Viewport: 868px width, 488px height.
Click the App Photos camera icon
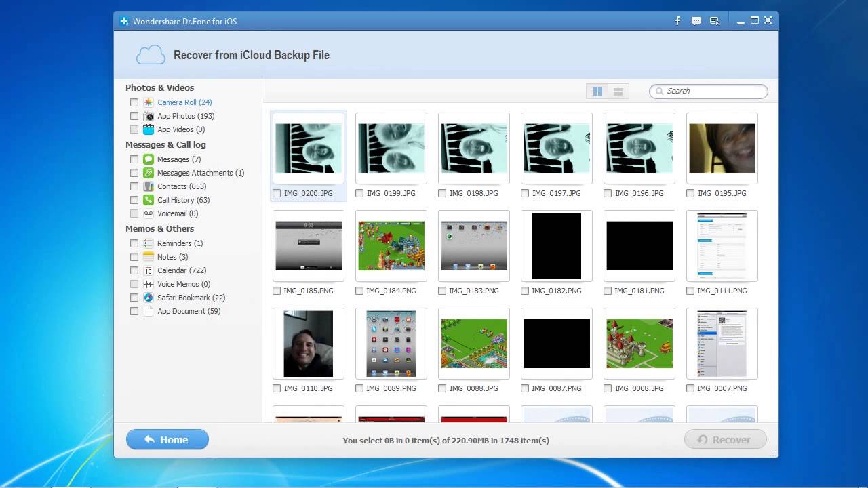[x=149, y=116]
